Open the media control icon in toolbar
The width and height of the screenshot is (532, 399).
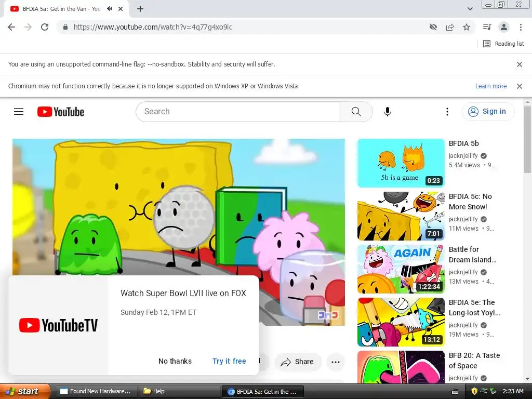pyautogui.click(x=487, y=27)
